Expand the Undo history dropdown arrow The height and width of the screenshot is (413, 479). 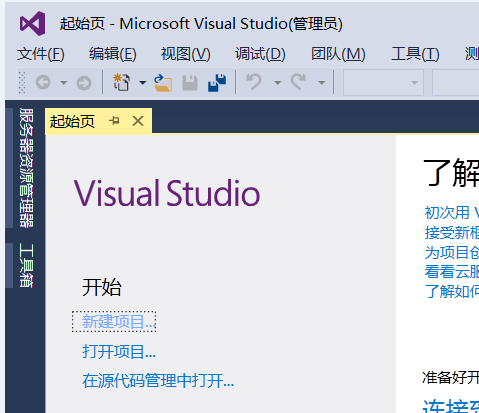point(277,82)
